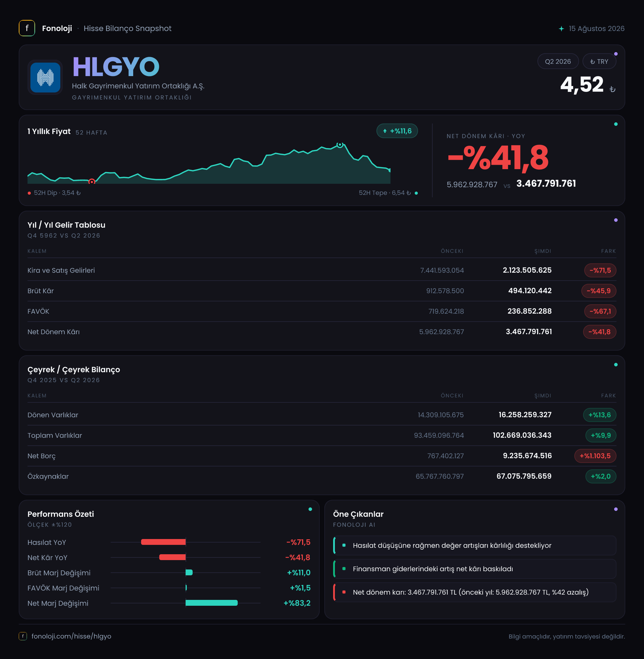Viewport: 644px width, 659px height.
Task: Click the FAVÖK Marj Değişimi +%1,5 value
Action: coord(300,588)
